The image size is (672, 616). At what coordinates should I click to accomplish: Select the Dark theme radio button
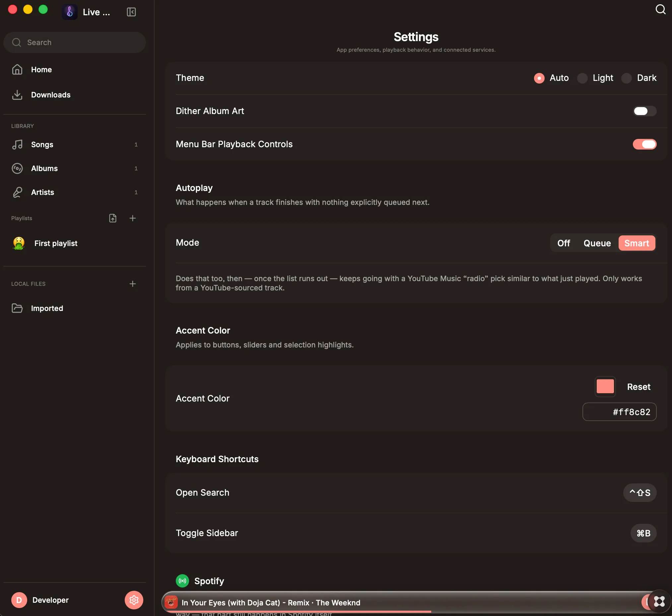pyautogui.click(x=626, y=78)
